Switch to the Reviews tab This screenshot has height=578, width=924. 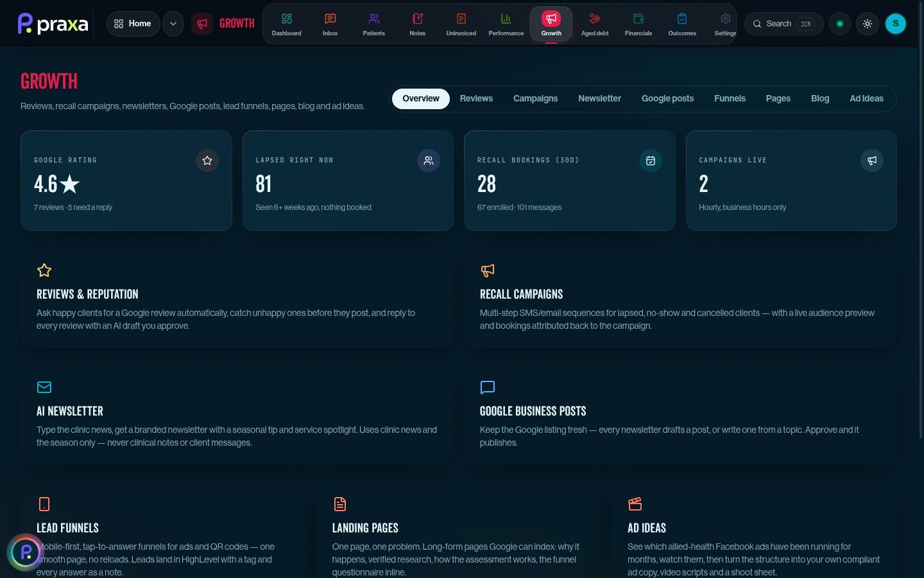[x=476, y=99]
